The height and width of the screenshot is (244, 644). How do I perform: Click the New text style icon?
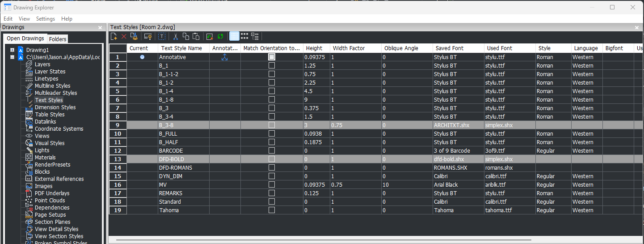pos(114,36)
